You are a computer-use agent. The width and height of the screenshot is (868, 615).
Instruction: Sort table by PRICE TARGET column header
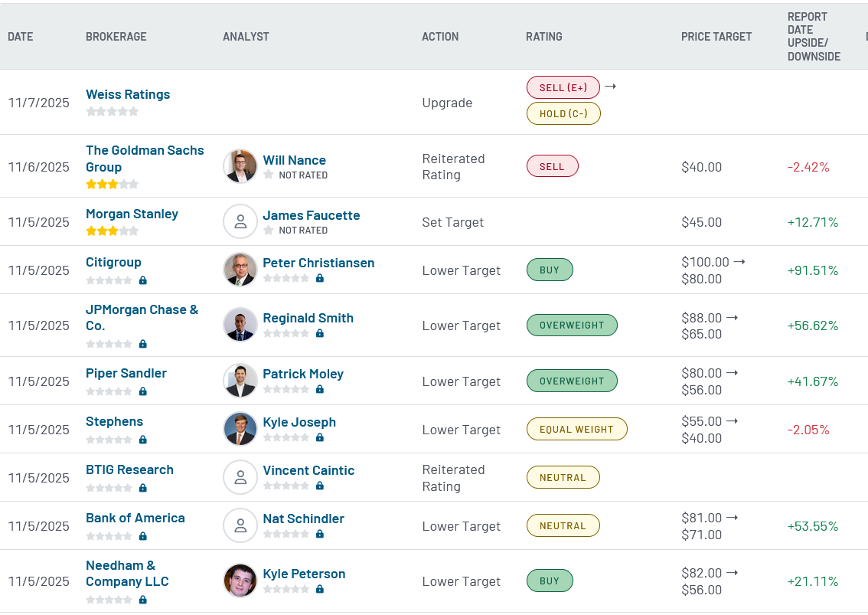[x=716, y=37]
